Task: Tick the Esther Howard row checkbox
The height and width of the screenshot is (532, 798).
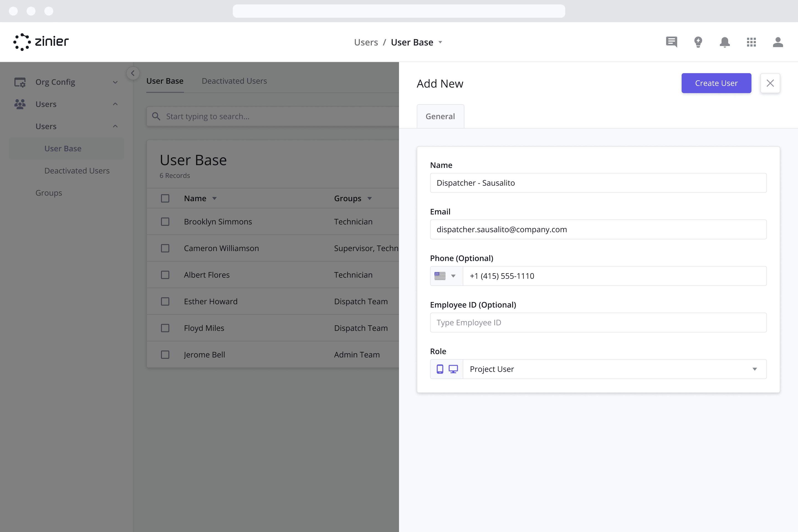Action: [x=165, y=301]
